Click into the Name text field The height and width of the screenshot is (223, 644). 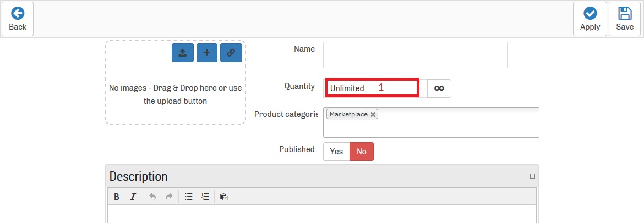point(415,55)
